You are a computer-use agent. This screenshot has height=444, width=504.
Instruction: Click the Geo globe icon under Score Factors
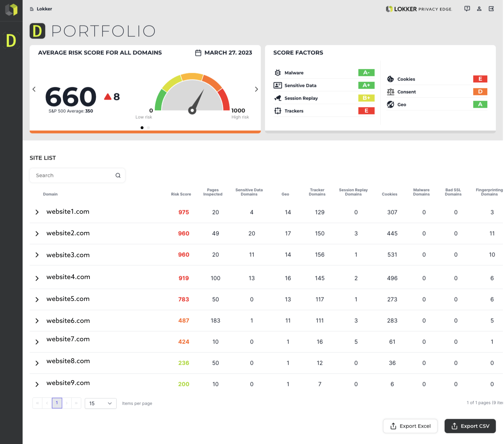click(x=391, y=104)
